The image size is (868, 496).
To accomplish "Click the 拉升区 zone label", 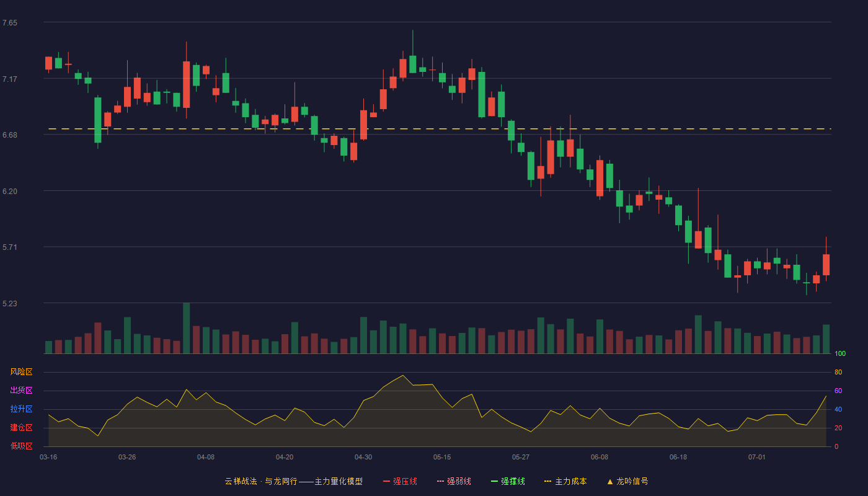I will click(21, 409).
